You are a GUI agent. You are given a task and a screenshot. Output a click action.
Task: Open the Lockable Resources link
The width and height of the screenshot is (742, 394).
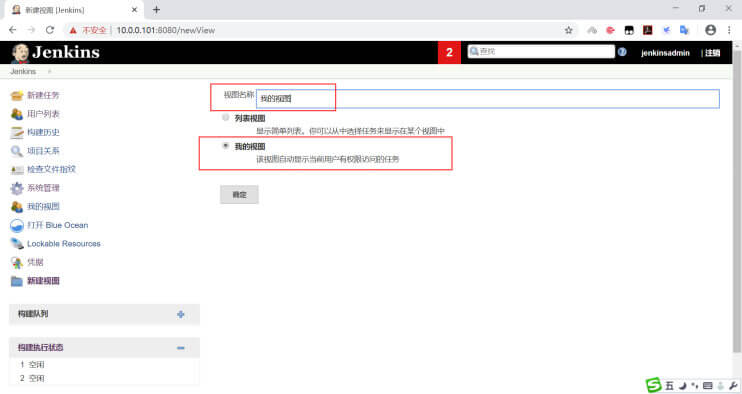(63, 244)
